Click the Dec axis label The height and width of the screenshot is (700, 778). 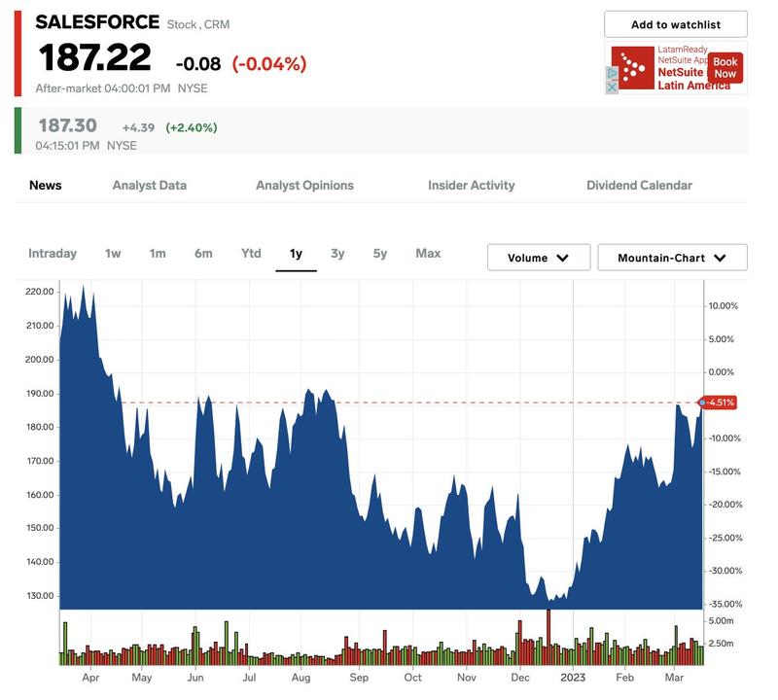(x=520, y=678)
